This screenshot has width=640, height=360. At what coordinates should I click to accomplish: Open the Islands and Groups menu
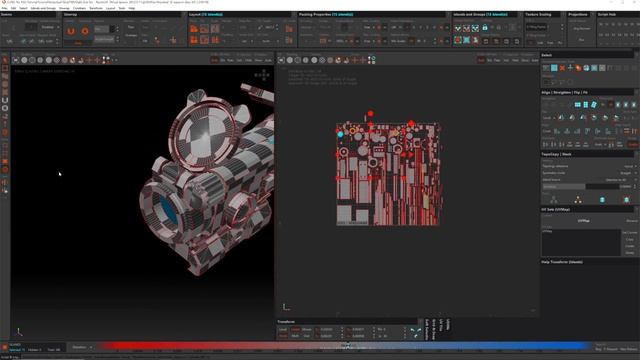[x=43, y=8]
